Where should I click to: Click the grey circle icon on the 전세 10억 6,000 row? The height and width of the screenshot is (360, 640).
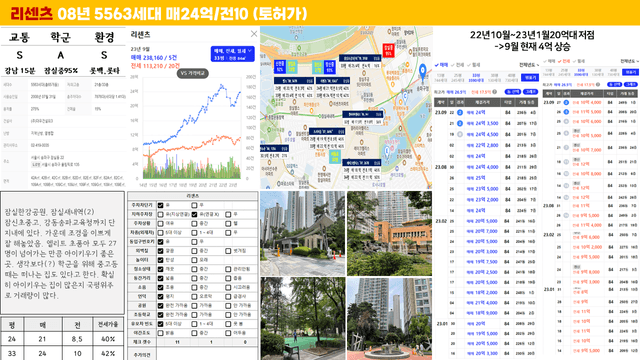(566, 122)
